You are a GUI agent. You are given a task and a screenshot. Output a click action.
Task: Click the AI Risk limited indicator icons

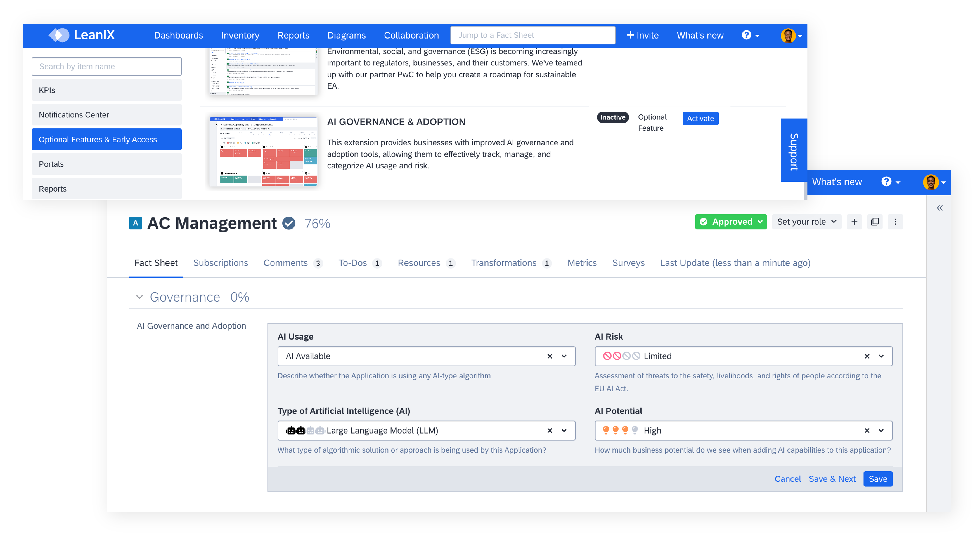point(621,356)
